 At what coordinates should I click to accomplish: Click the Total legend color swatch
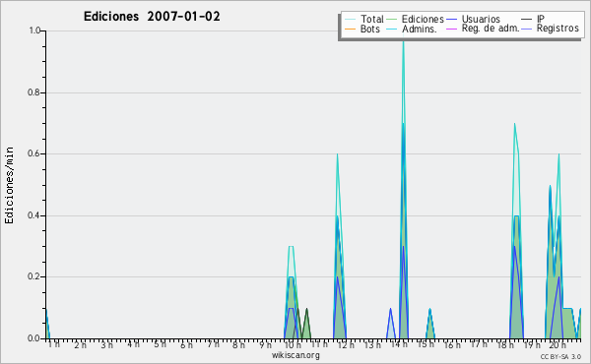[350, 20]
